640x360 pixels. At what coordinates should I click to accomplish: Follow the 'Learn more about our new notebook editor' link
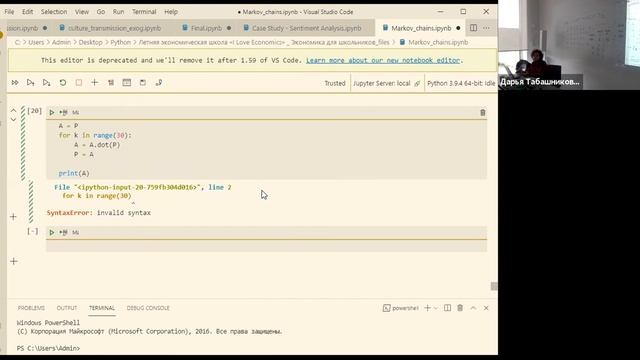click(383, 60)
